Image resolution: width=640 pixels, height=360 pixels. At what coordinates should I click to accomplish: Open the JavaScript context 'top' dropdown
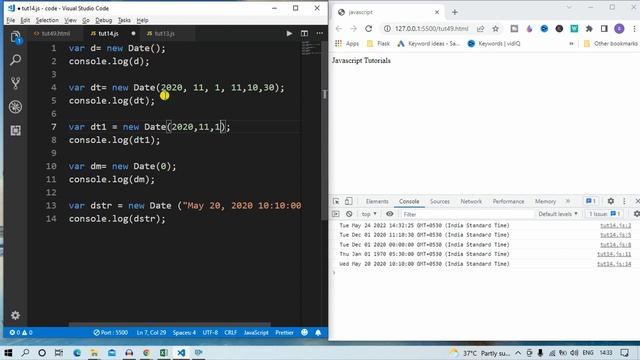point(369,214)
